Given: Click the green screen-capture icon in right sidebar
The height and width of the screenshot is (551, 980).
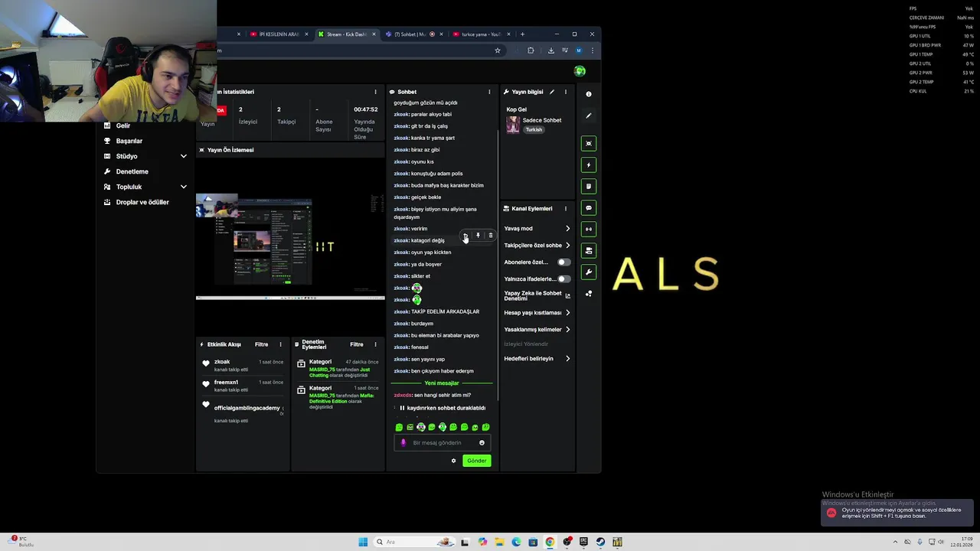Looking at the screenshot, I should (589, 144).
